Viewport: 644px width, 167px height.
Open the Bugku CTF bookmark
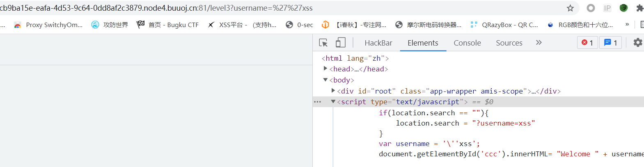(167, 25)
